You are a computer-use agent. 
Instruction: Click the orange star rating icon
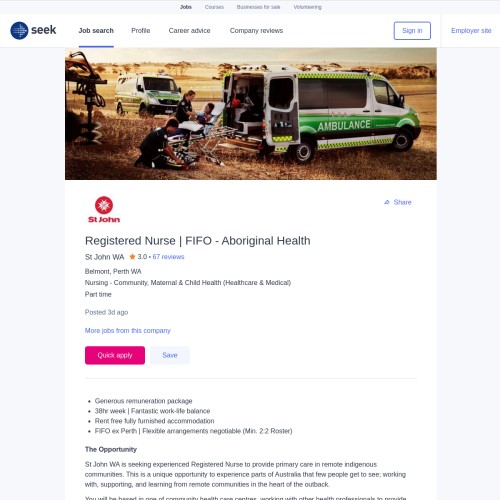click(x=132, y=257)
